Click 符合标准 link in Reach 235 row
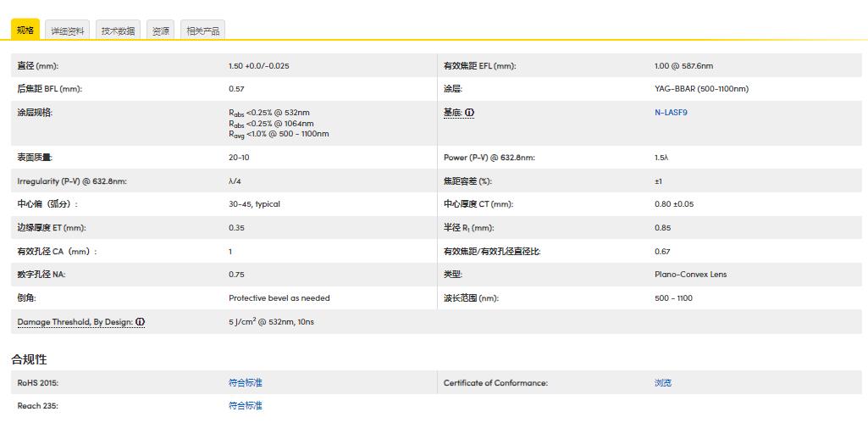Image resolution: width=868 pixels, height=439 pixels. pos(246,406)
